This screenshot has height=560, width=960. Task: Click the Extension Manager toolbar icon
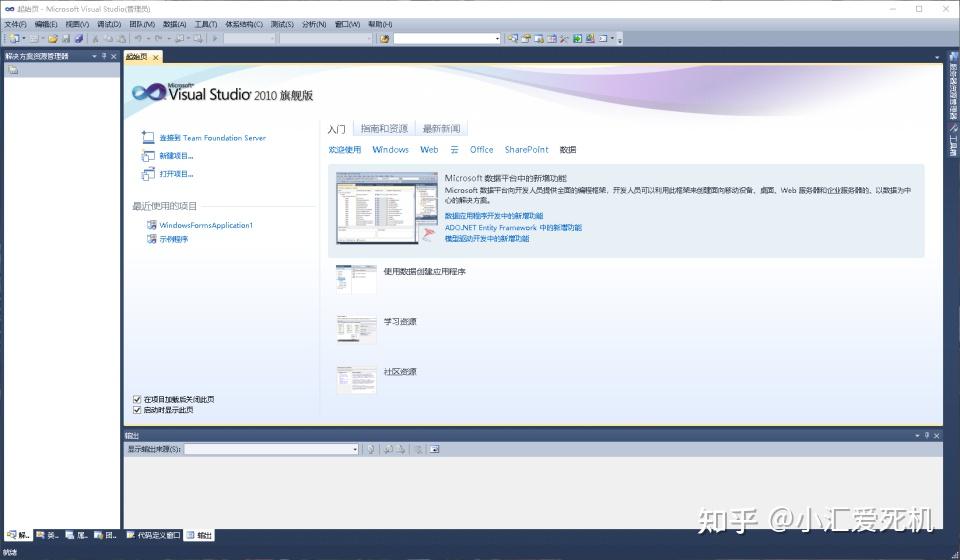pyautogui.click(x=590, y=38)
